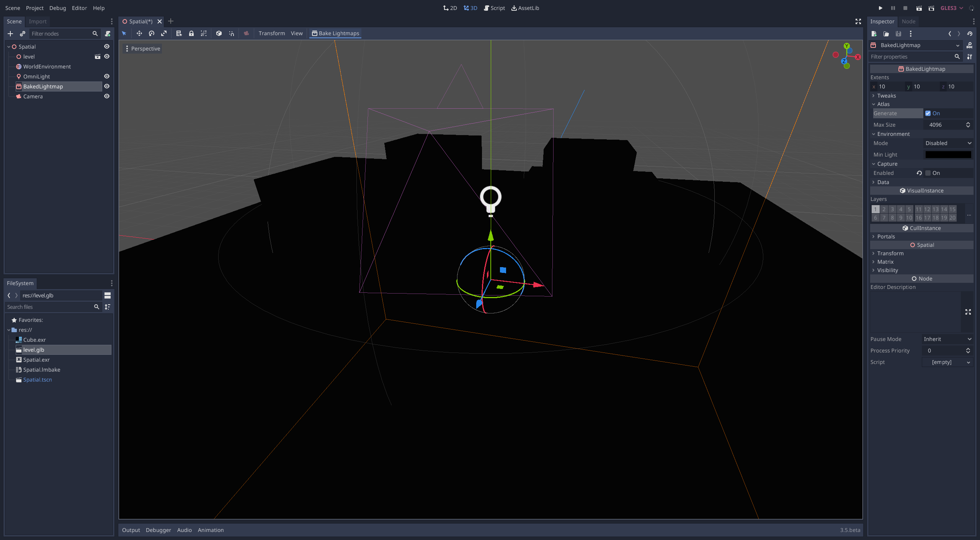
Task: Toggle selected object lock
Action: 191,33
